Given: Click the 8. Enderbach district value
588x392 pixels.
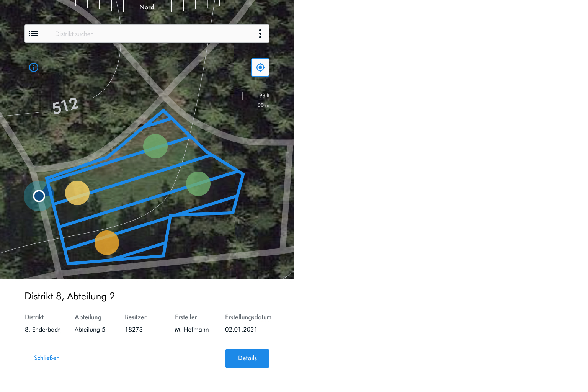Looking at the screenshot, I should (43, 330).
